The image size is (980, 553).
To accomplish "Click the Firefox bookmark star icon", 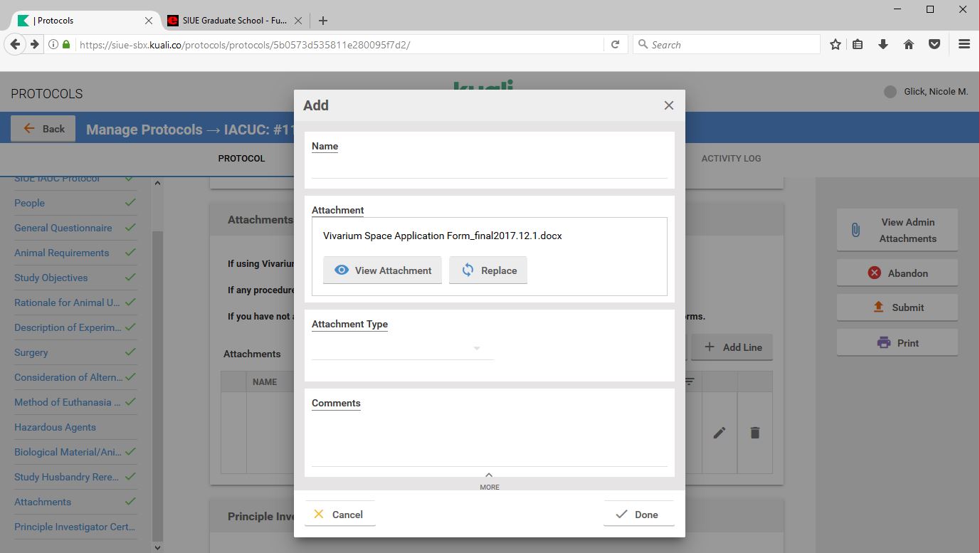I will coord(835,44).
